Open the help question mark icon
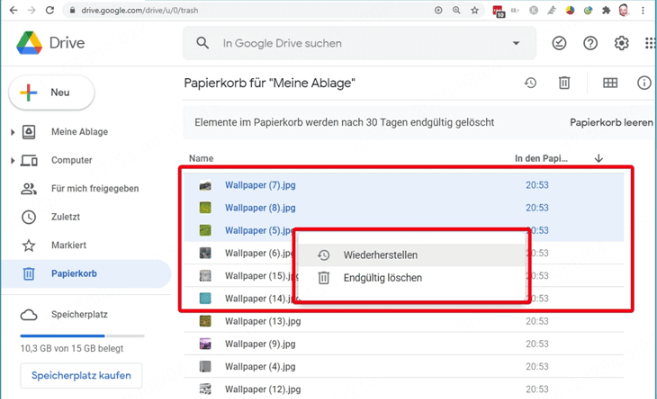Screen dimensions: 657x399 (590, 43)
